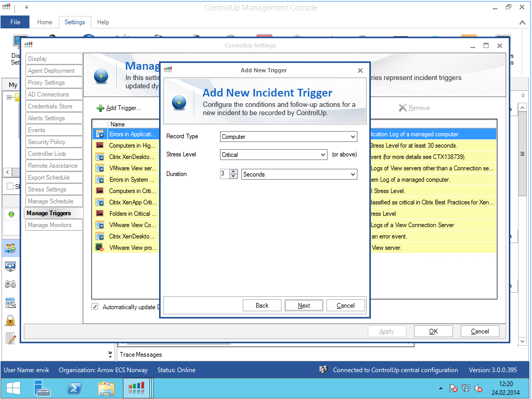Screen dimensions: 532x399
Task: Click the Action Center flag tray icon
Action: (453, 389)
